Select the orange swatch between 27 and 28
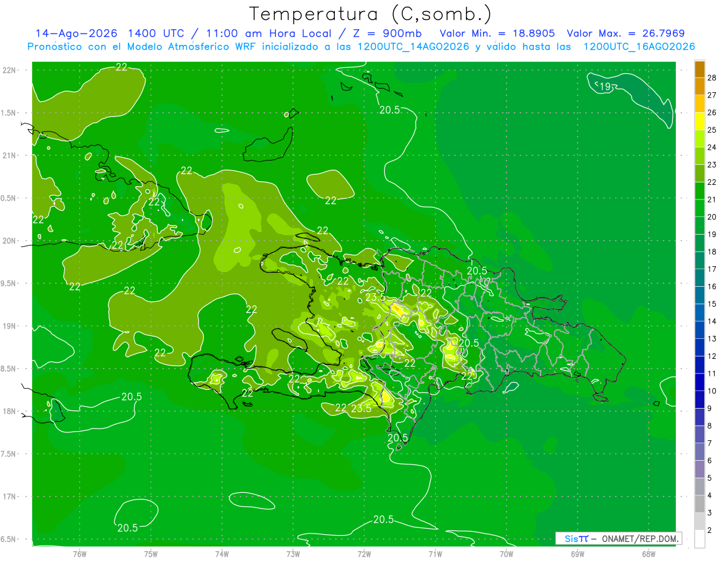 [699, 87]
